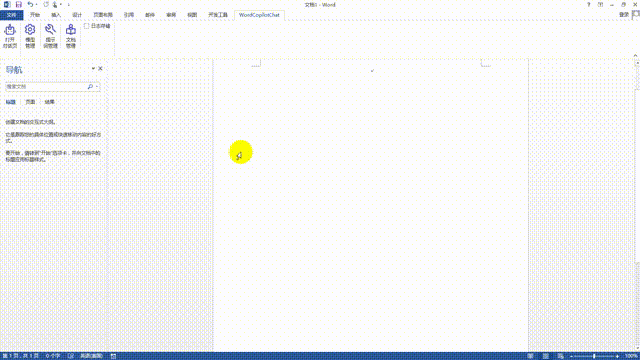Close the navigation pane
The width and height of the screenshot is (640, 360).
(x=100, y=69)
